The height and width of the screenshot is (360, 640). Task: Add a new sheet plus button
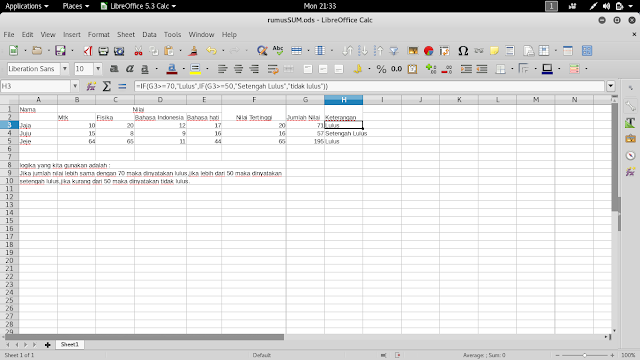point(47,345)
